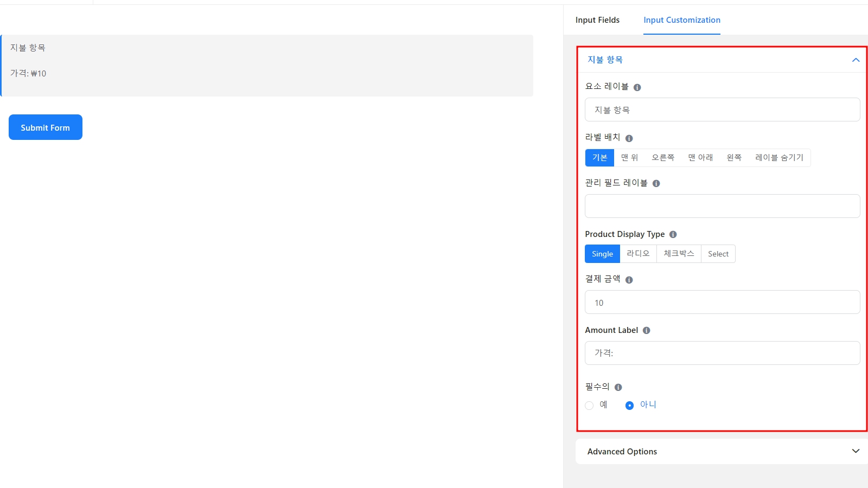Viewport: 868px width, 488px height.
Task: Click info icon next to Amount Label
Action: pyautogui.click(x=646, y=330)
